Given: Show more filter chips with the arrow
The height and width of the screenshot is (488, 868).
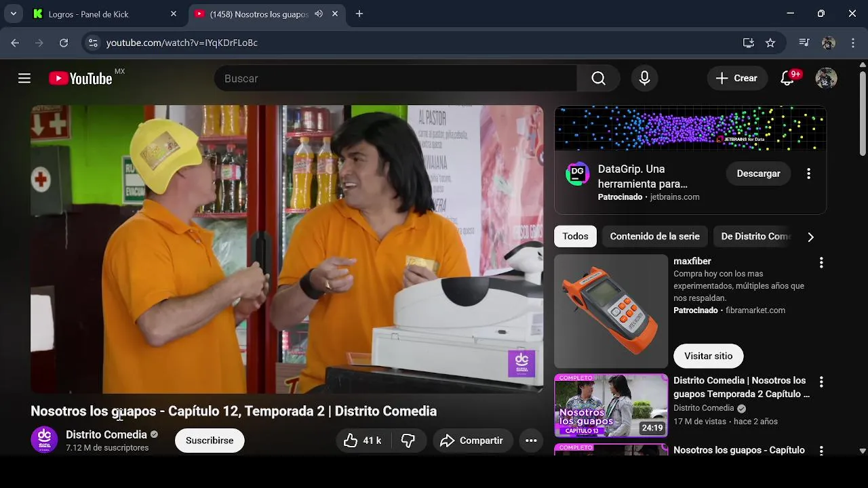Looking at the screenshot, I should 810,237.
